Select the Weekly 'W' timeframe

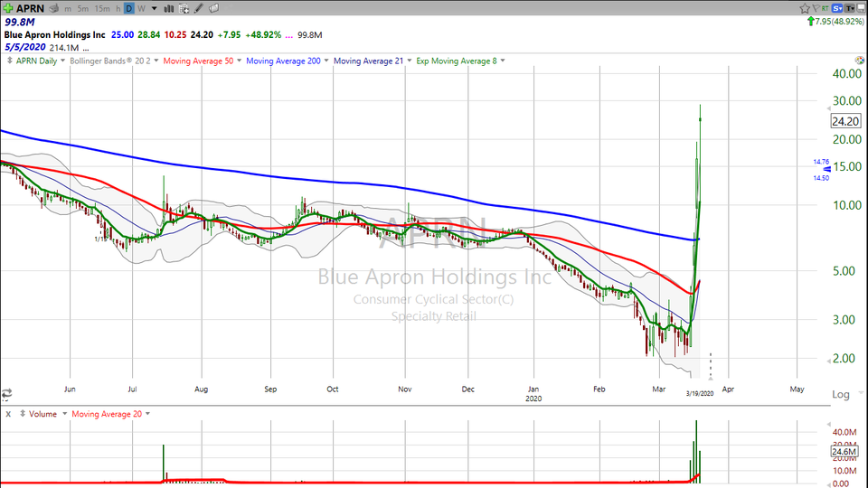[x=141, y=9]
